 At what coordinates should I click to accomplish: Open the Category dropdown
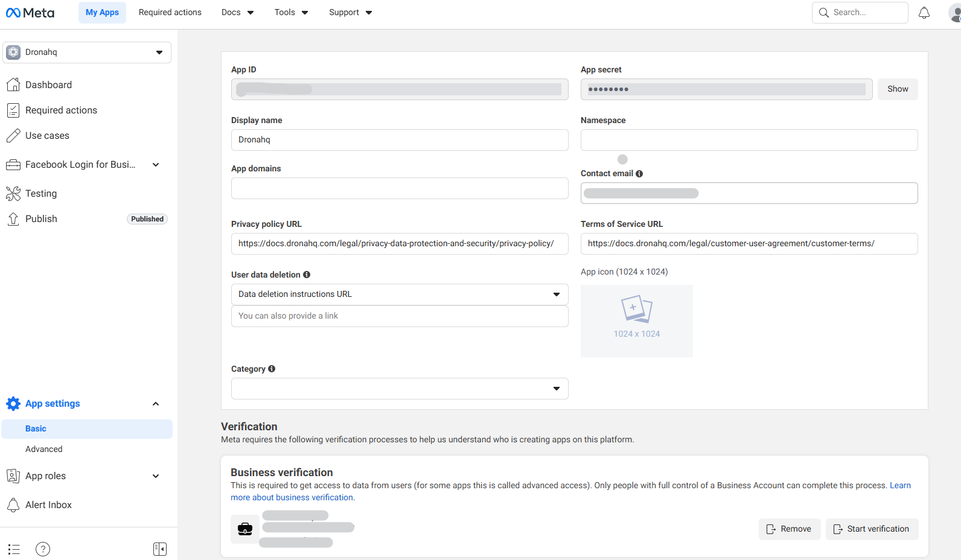tap(399, 389)
